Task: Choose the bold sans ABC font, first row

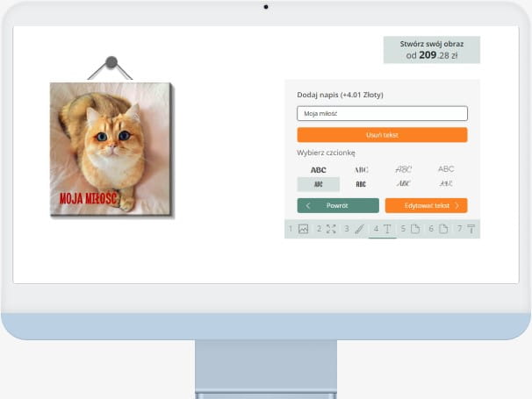Action: pos(318,169)
